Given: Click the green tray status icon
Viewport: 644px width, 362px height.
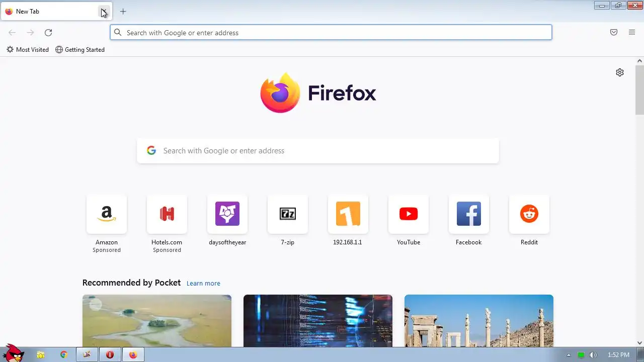Looking at the screenshot, I should pos(581,355).
